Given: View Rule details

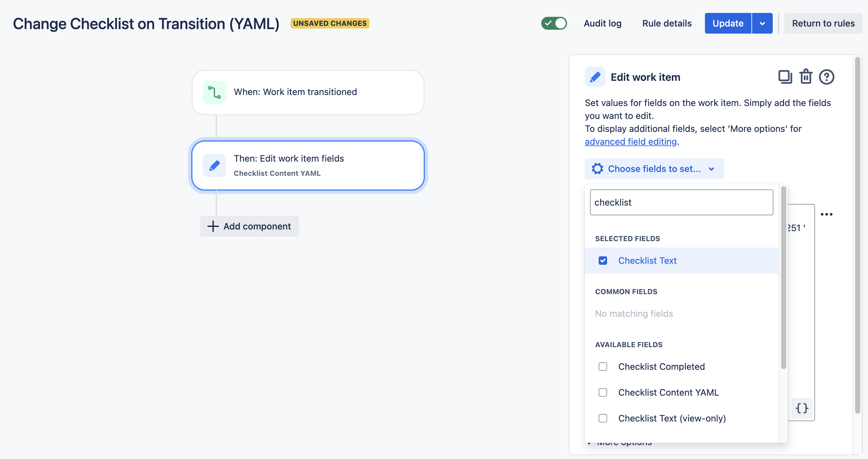Looking at the screenshot, I should point(666,23).
